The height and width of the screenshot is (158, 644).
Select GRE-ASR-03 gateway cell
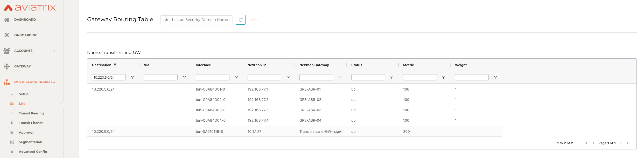[x=310, y=110]
